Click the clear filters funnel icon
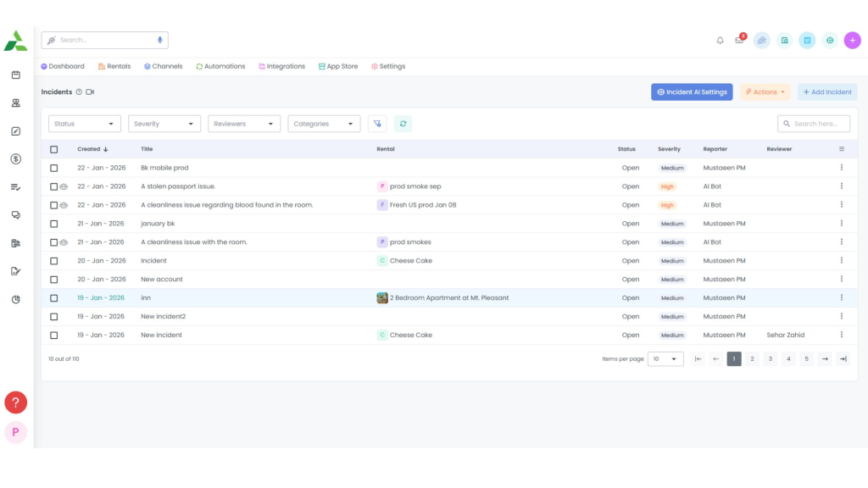 coord(377,124)
